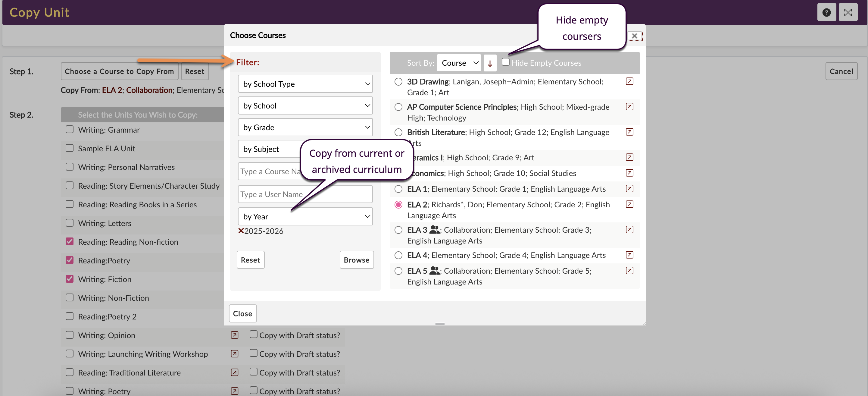The image size is (868, 396).
Task: Open Writing: Opinion unit link icon
Action: 235,335
